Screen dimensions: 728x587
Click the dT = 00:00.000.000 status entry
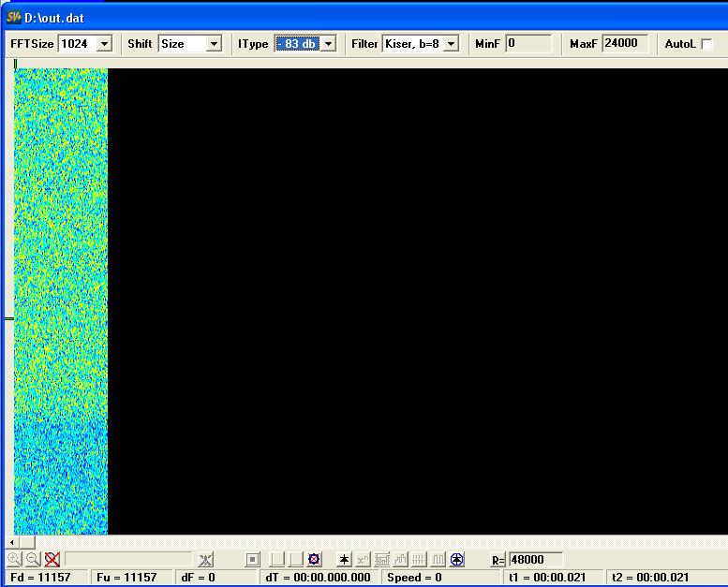(318, 578)
